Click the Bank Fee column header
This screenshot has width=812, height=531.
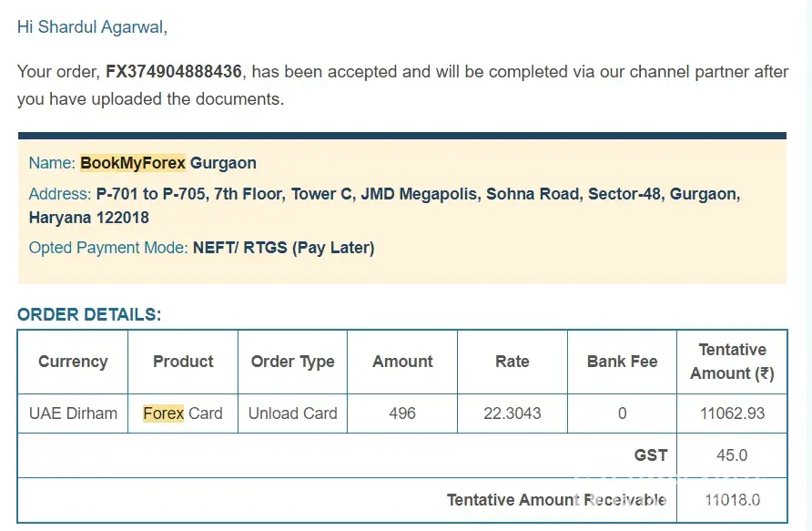click(622, 362)
